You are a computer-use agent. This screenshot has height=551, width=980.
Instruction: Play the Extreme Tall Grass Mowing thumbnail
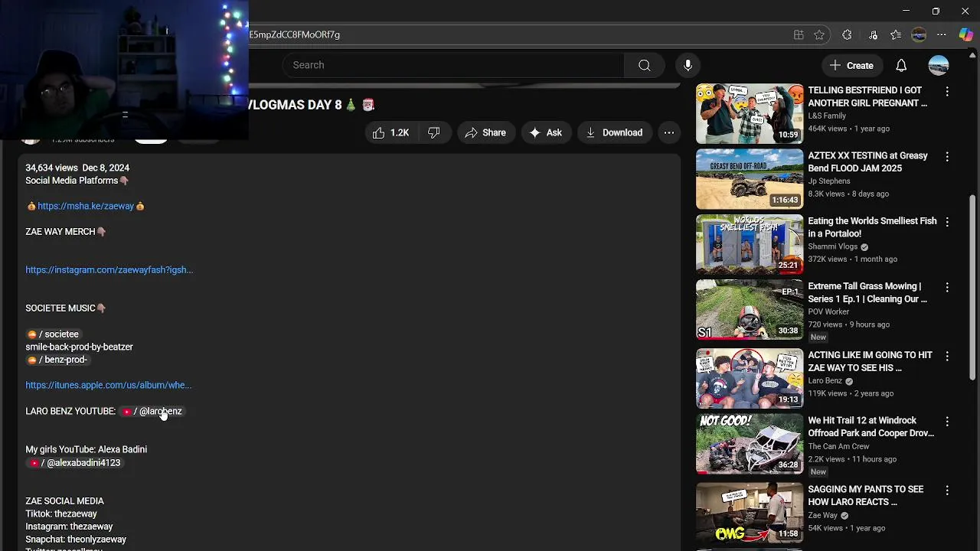[x=750, y=309]
